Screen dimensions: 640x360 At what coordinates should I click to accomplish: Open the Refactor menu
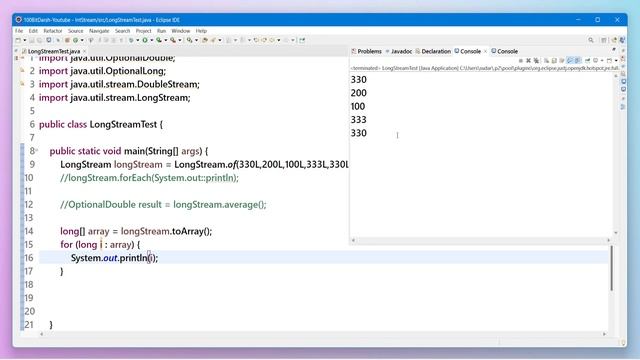coord(53,31)
